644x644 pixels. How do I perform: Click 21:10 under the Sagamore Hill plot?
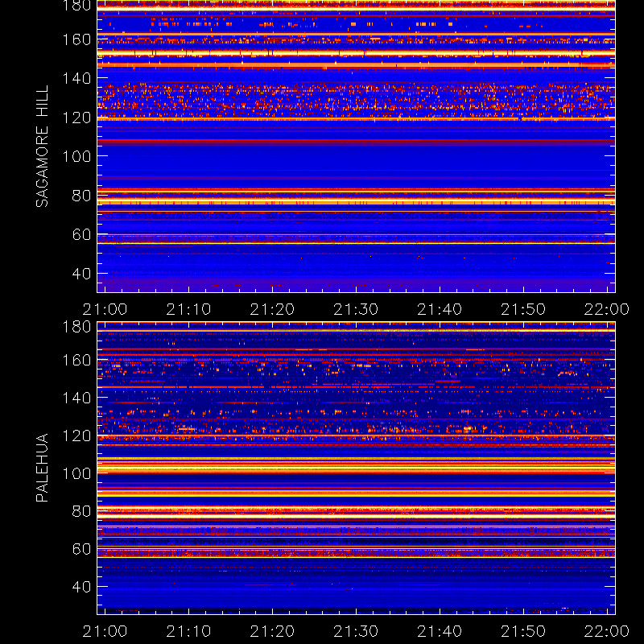(x=188, y=309)
